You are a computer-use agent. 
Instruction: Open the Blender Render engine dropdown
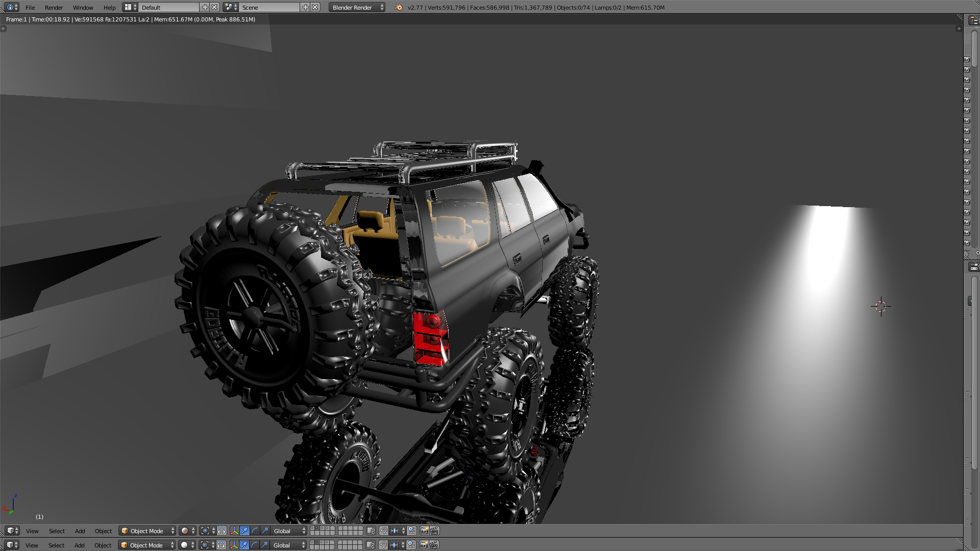coord(357,7)
